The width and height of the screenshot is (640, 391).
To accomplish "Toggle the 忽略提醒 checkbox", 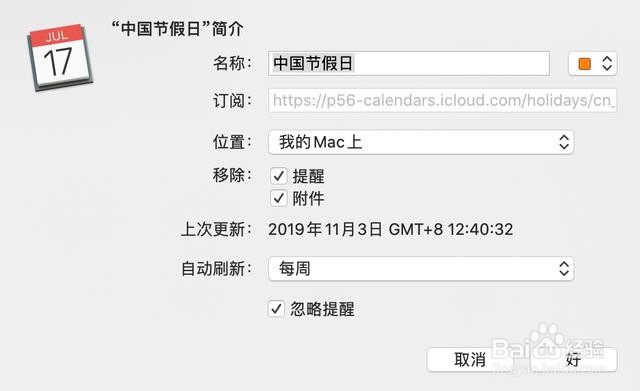I will point(276,309).
